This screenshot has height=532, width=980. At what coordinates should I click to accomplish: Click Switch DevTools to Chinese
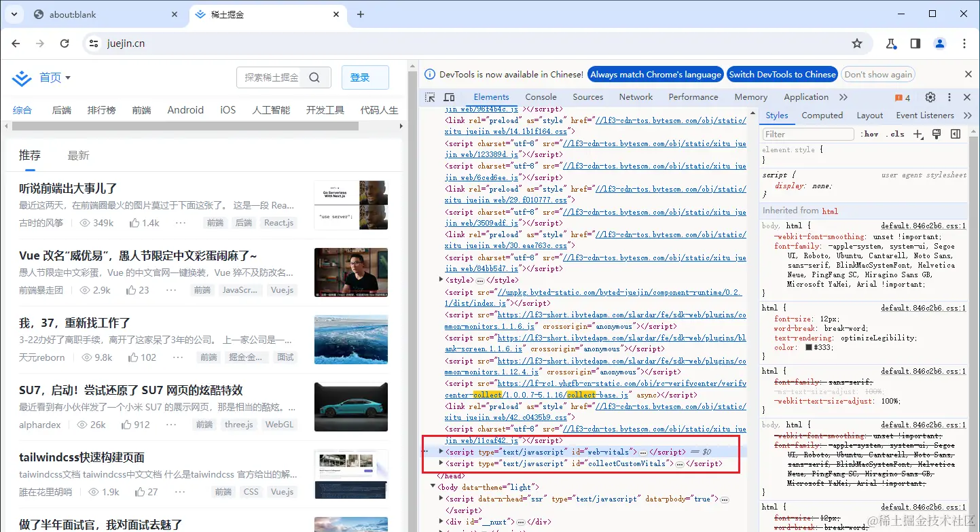click(782, 75)
